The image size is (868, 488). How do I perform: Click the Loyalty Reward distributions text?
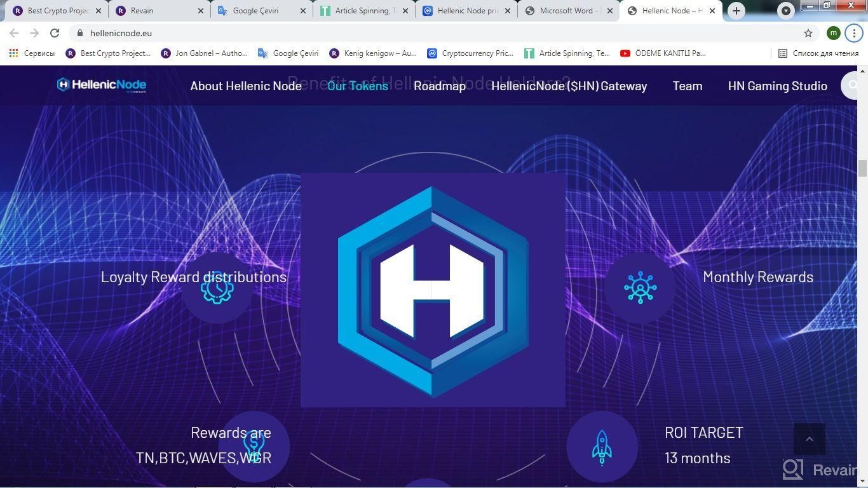pos(194,277)
